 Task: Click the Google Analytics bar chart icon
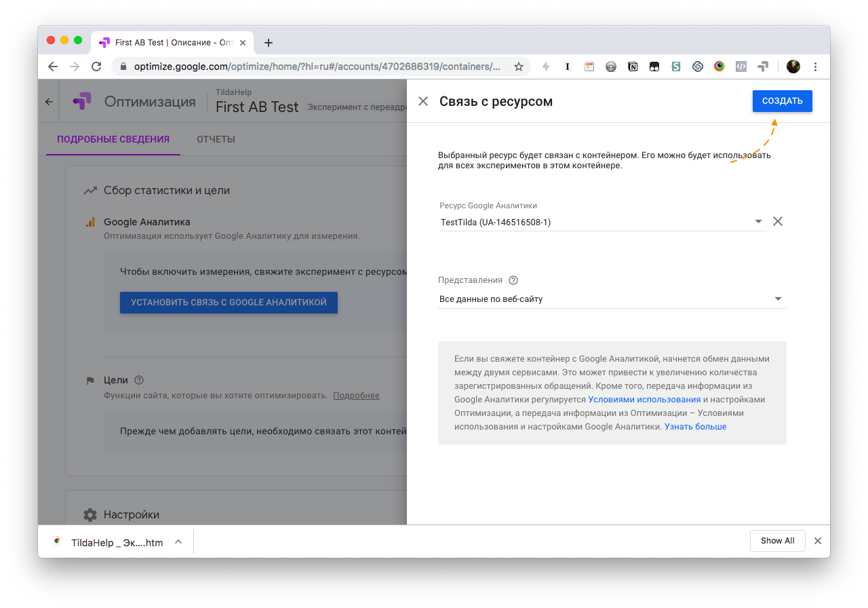[90, 222]
